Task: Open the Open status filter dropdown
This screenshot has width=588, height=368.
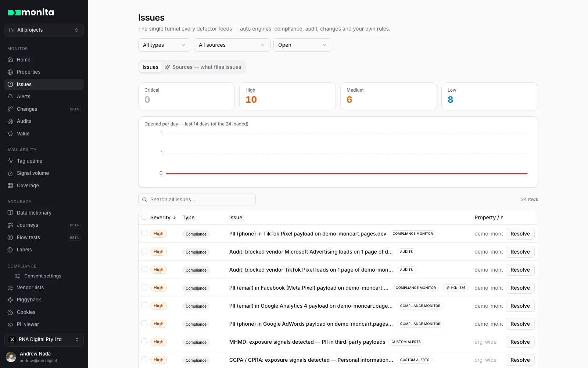Action: pos(303,45)
